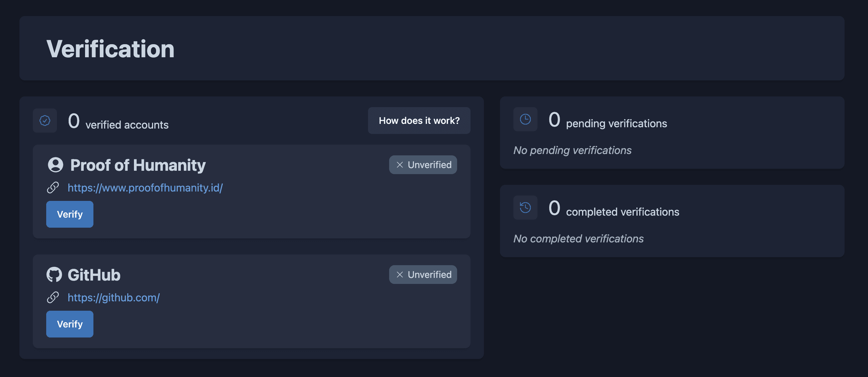868x377 pixels.
Task: Click the GitHub octocat logo icon
Action: (54, 274)
